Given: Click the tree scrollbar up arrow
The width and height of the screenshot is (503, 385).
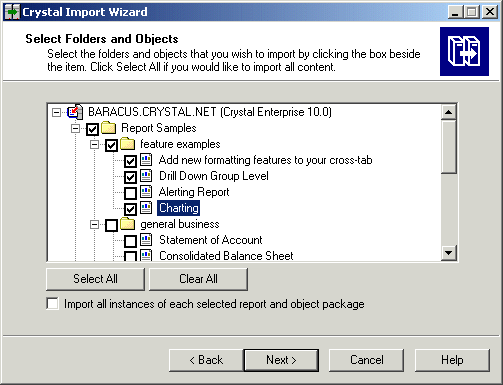Looking at the screenshot, I should (x=449, y=112).
